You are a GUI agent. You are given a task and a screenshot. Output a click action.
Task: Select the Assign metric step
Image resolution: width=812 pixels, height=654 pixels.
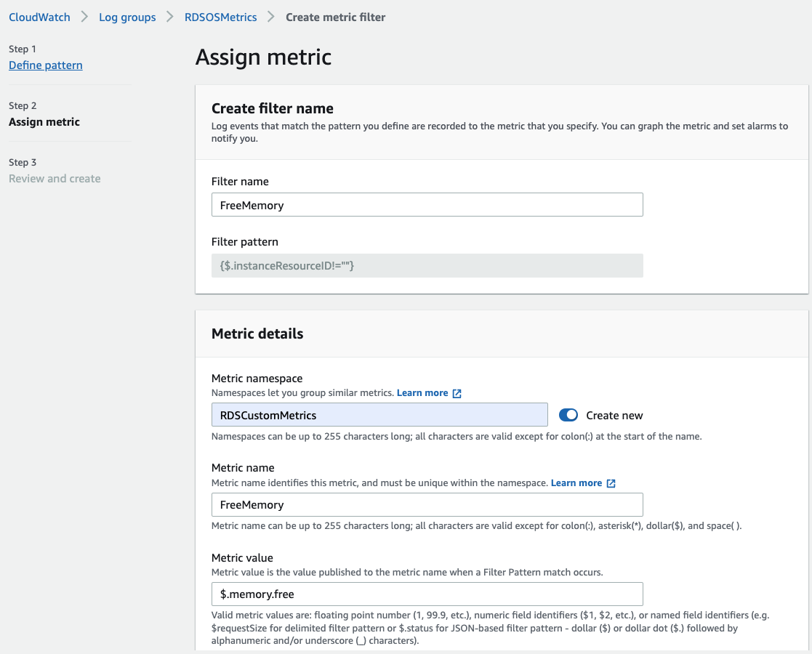[x=44, y=122]
